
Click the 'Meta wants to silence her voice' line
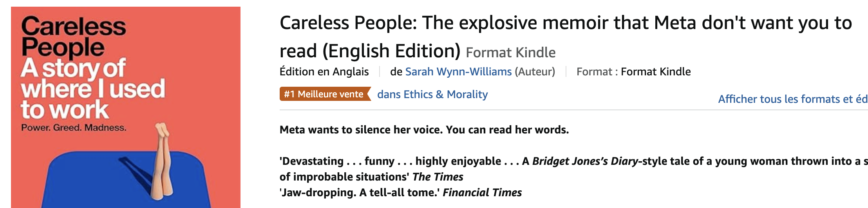tap(424, 130)
